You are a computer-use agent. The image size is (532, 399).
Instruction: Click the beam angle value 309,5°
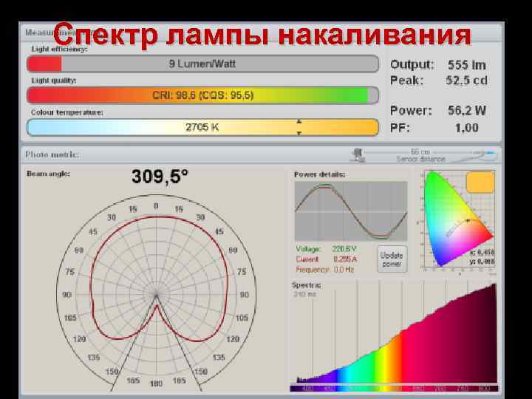(160, 177)
